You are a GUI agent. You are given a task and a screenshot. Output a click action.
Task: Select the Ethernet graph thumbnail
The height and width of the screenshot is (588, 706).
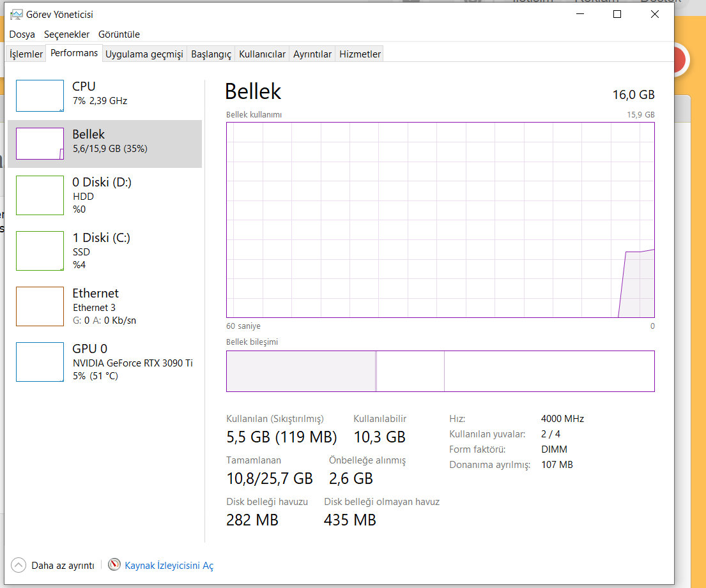point(40,306)
